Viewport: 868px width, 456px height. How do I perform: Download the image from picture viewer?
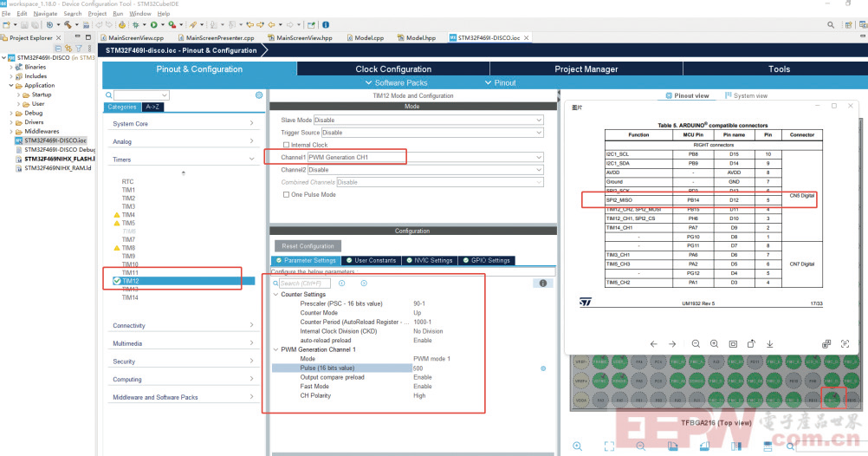[769, 344]
